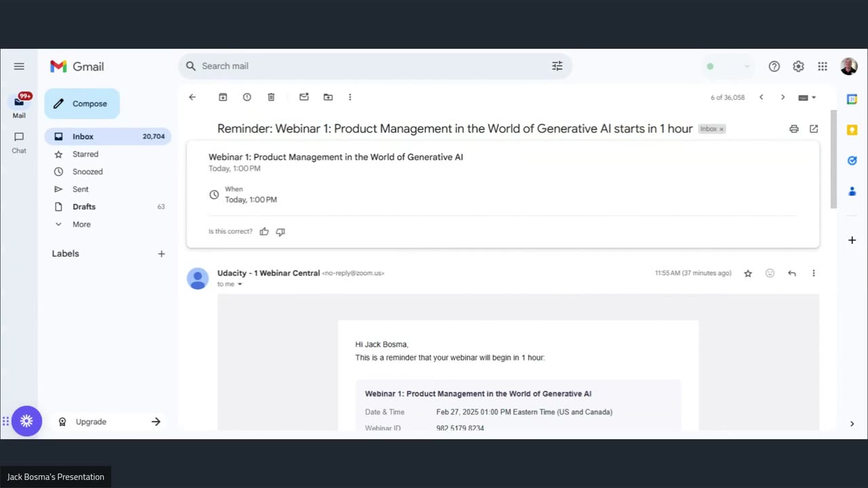
Task: Go back to inbox arrow
Action: pos(193,97)
